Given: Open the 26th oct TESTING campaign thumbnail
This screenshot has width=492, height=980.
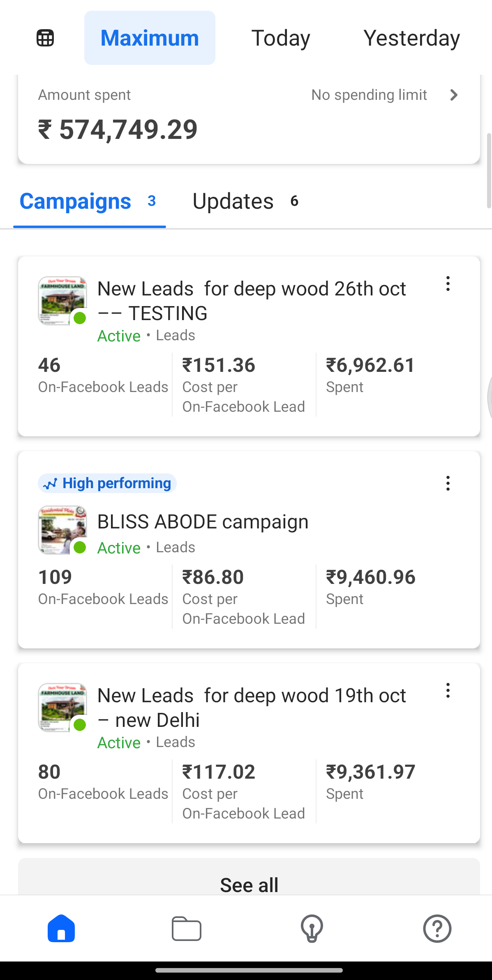Looking at the screenshot, I should 62,301.
